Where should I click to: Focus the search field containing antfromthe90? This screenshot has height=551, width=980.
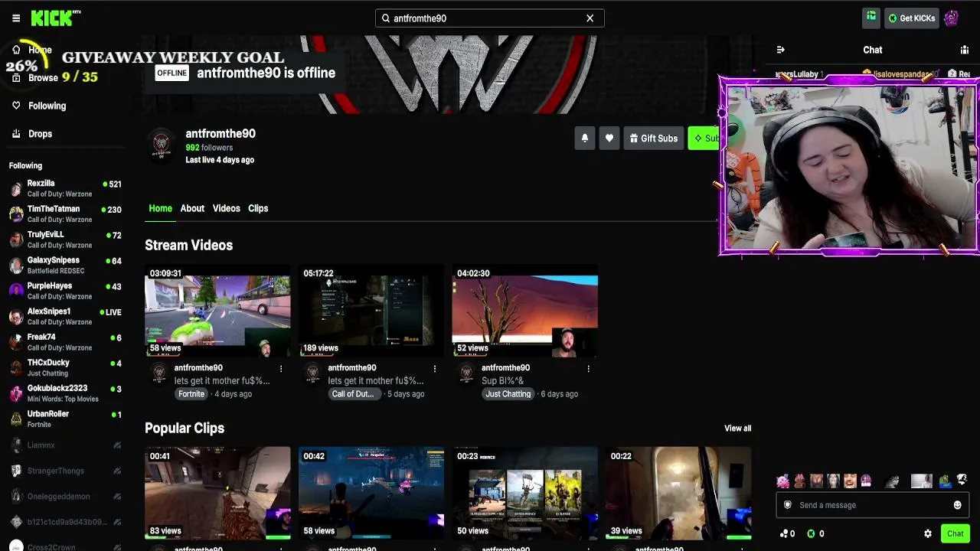click(489, 18)
